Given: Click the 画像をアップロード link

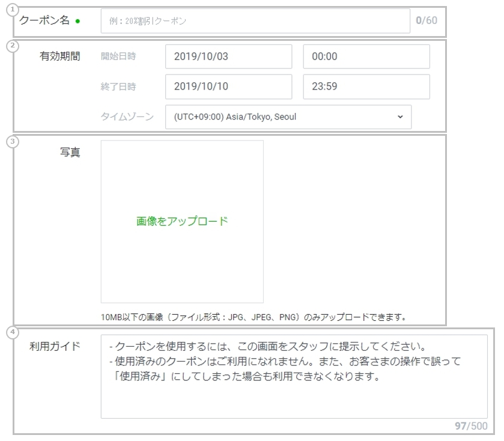Looking at the screenshot, I should [182, 221].
